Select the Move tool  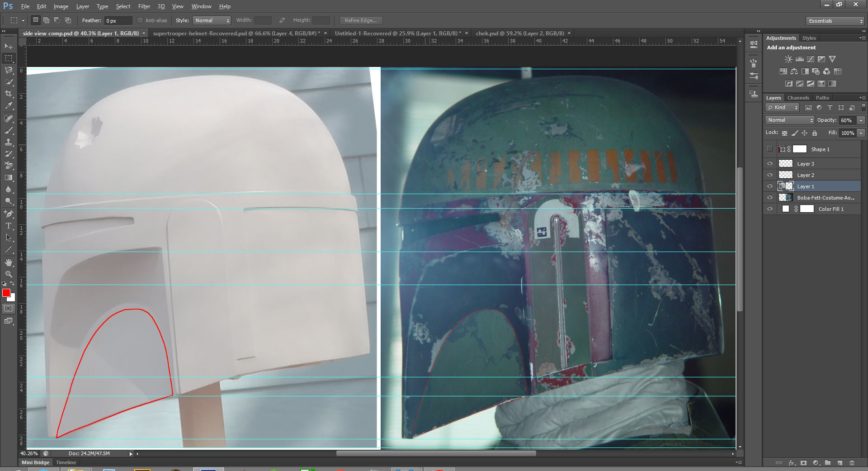point(9,46)
